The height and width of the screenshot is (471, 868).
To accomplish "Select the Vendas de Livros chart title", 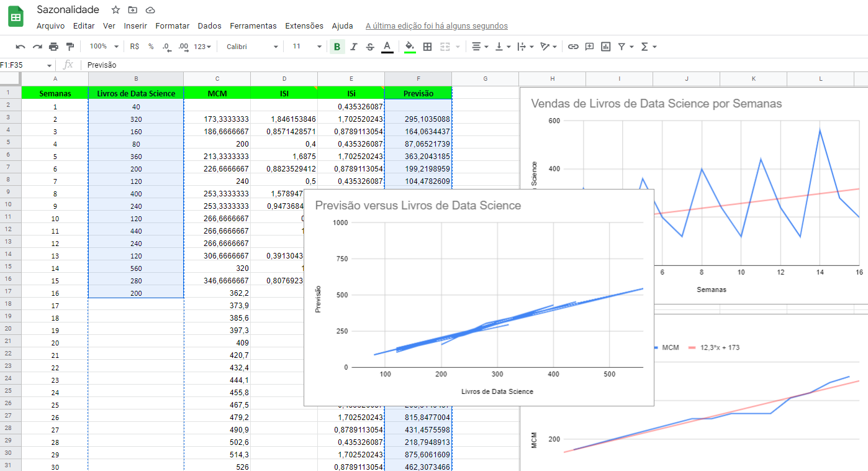I will tap(656, 104).
